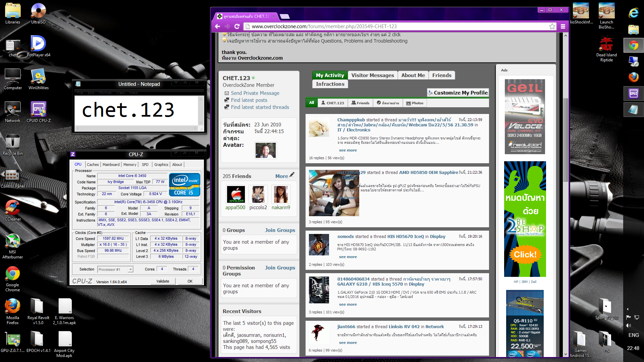Click edit pencil next to Friends More
Viewport: 644px width, 362px height.
click(292, 175)
